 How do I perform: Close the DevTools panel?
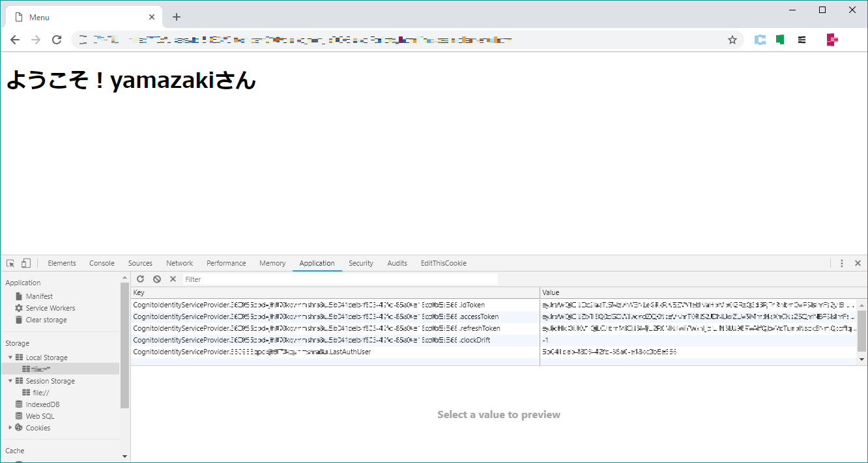pos(858,263)
